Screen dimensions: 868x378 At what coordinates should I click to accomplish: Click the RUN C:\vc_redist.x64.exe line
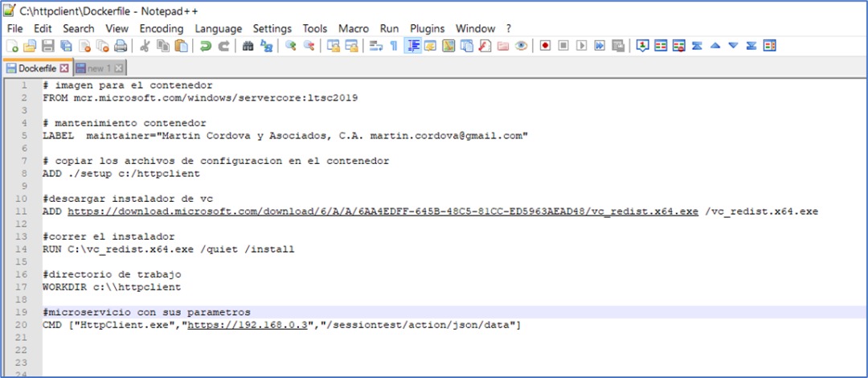[x=168, y=249]
